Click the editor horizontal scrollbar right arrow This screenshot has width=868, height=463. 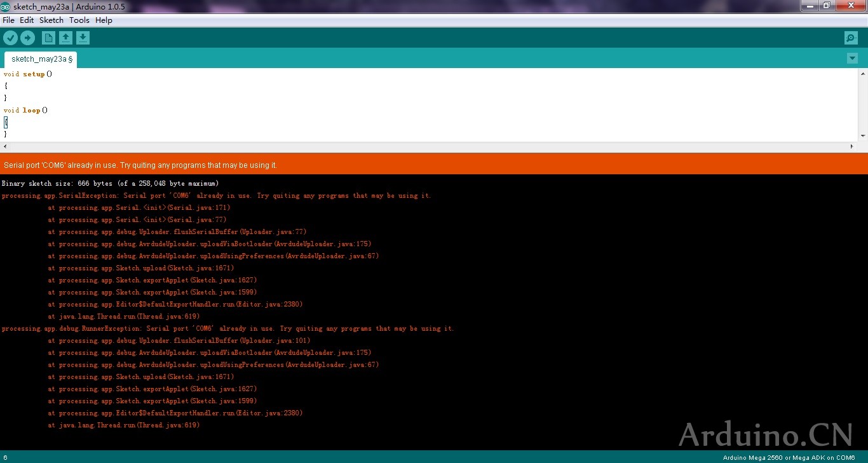point(853,146)
